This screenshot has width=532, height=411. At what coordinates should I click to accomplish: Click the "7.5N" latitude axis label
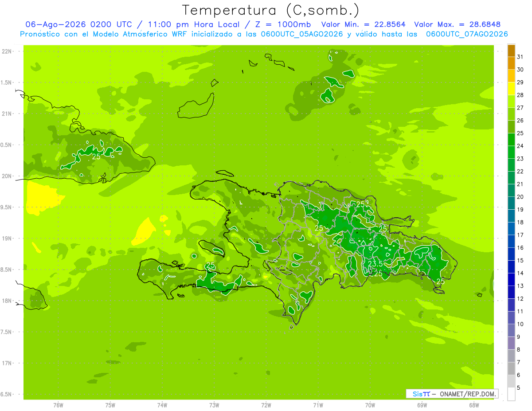(6, 332)
